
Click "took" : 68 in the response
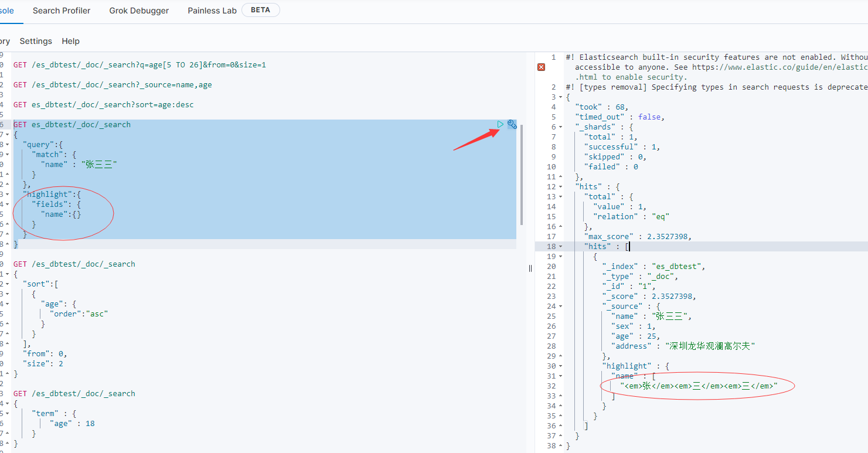[x=601, y=107]
